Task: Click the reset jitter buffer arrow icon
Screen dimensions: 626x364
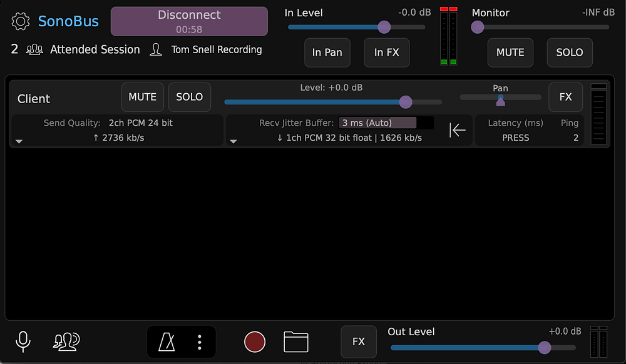Action: point(457,130)
